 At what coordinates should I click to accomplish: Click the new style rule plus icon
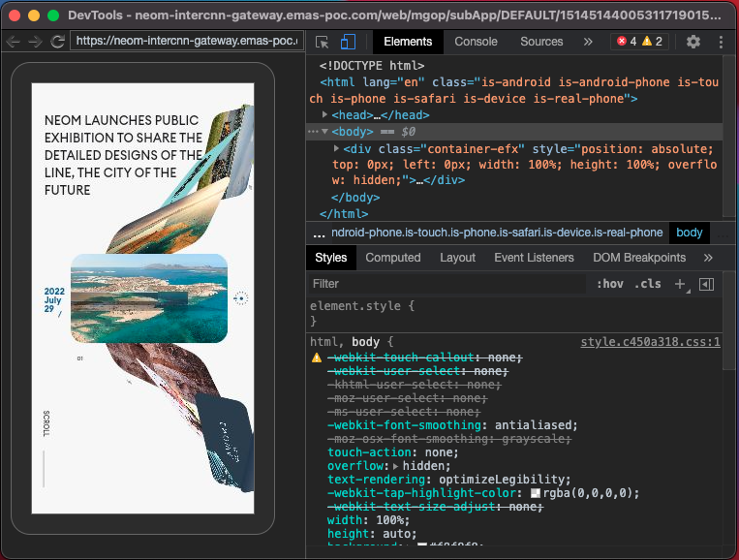[680, 284]
